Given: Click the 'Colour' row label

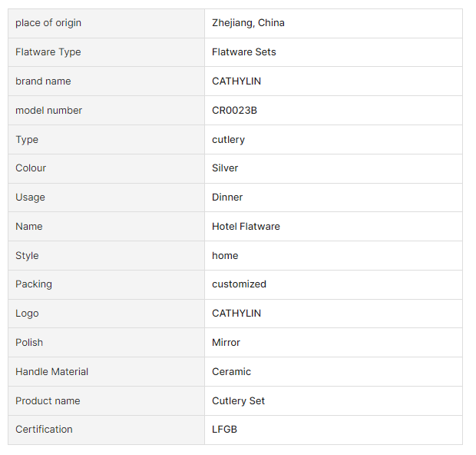Looking at the screenshot, I should click(x=31, y=168).
